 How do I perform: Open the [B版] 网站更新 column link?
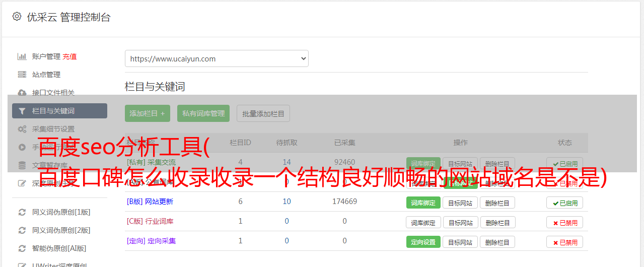150,202
